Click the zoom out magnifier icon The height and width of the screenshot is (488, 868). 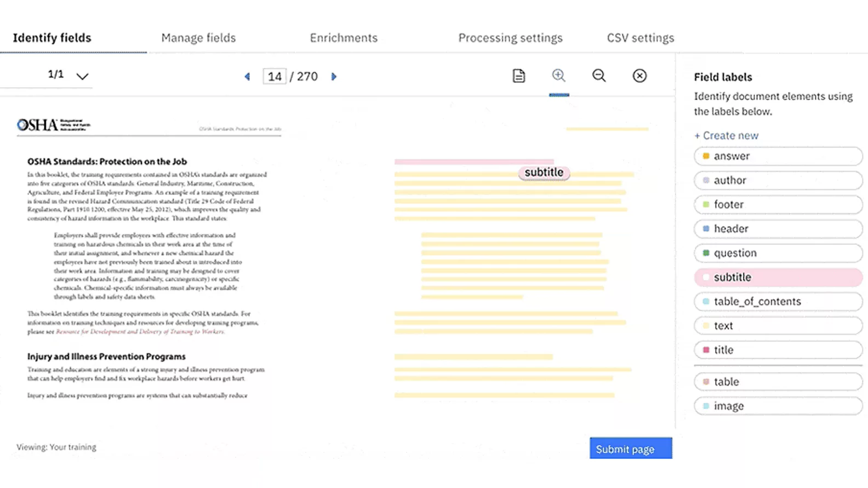tap(599, 76)
